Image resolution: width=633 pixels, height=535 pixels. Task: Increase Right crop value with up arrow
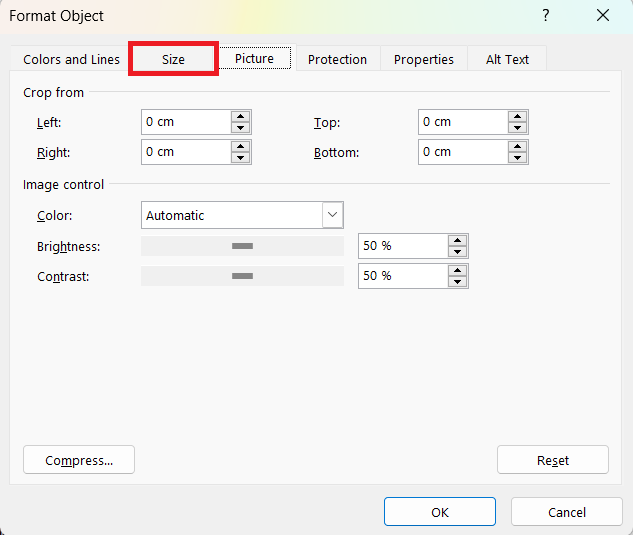pos(241,147)
